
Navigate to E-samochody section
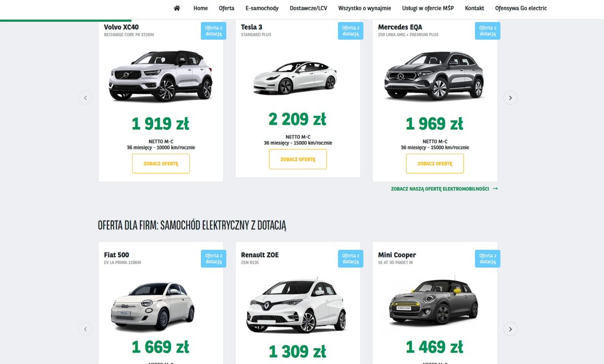(x=262, y=8)
